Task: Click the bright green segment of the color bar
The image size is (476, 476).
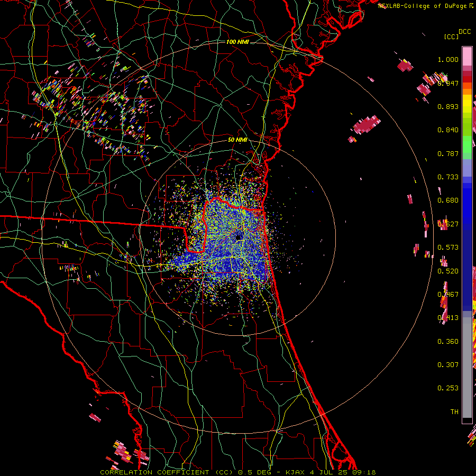Action: pyautogui.click(x=467, y=144)
